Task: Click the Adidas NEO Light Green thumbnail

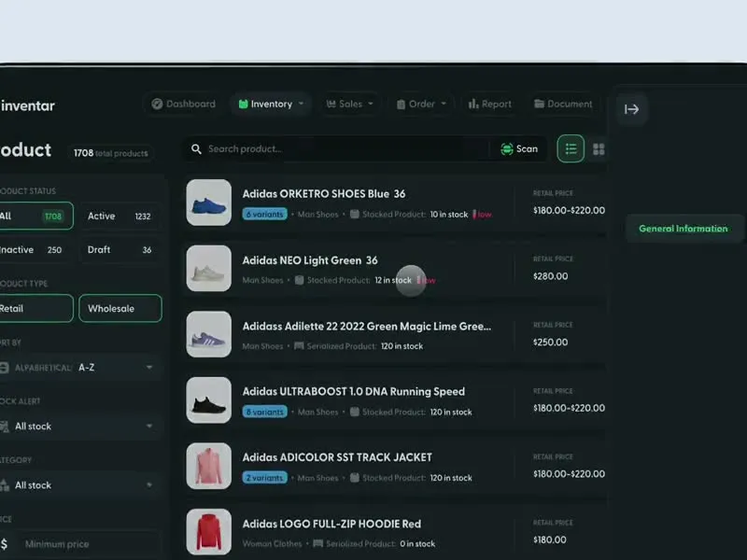Action: [x=208, y=268]
